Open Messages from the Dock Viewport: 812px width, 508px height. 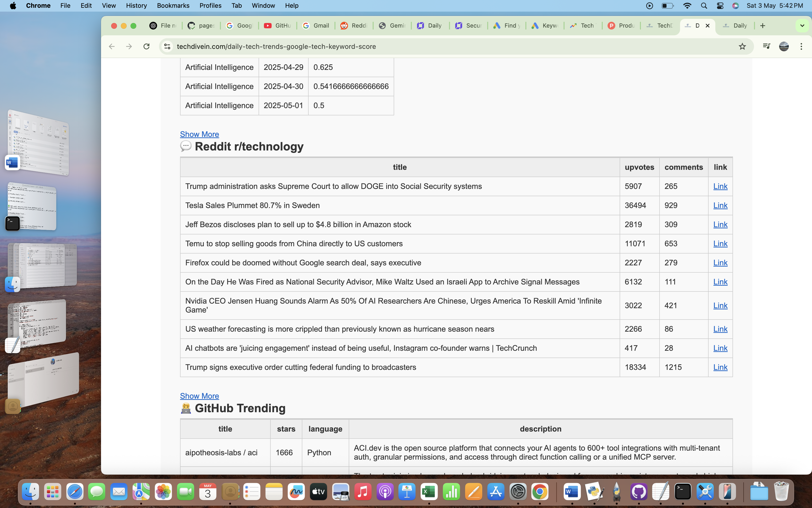click(97, 492)
